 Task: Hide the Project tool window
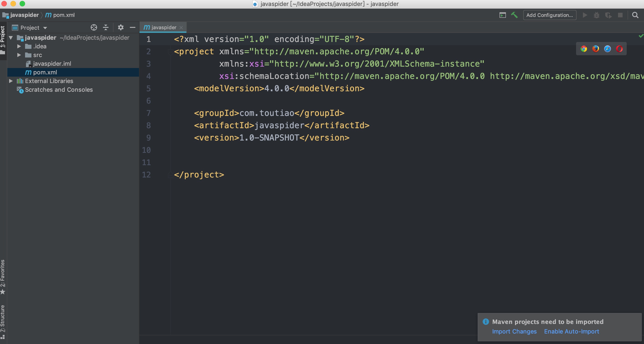[132, 27]
